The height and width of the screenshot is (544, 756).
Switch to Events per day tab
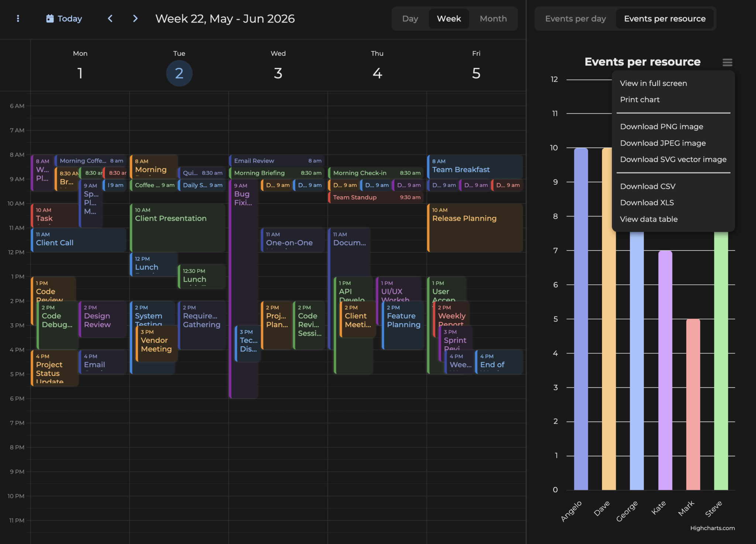point(575,18)
